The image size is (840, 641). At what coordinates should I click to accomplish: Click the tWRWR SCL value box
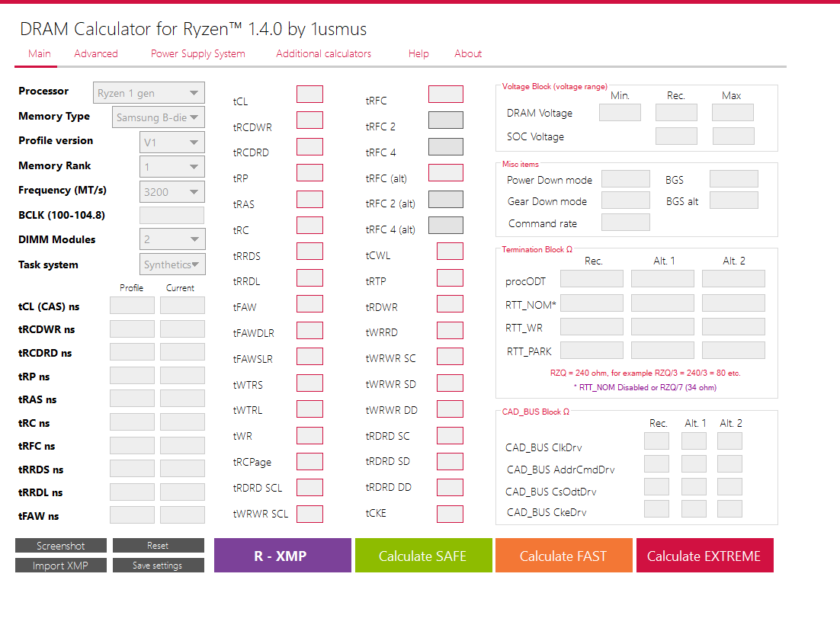(309, 514)
